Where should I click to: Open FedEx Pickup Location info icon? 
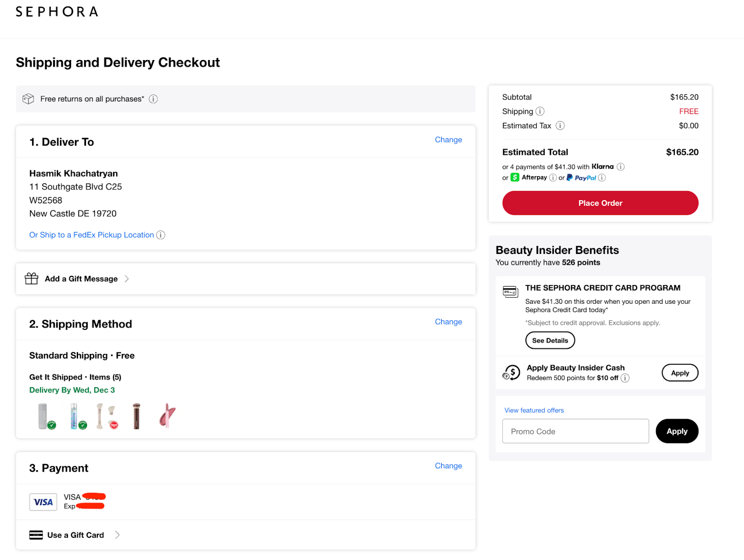coord(160,235)
